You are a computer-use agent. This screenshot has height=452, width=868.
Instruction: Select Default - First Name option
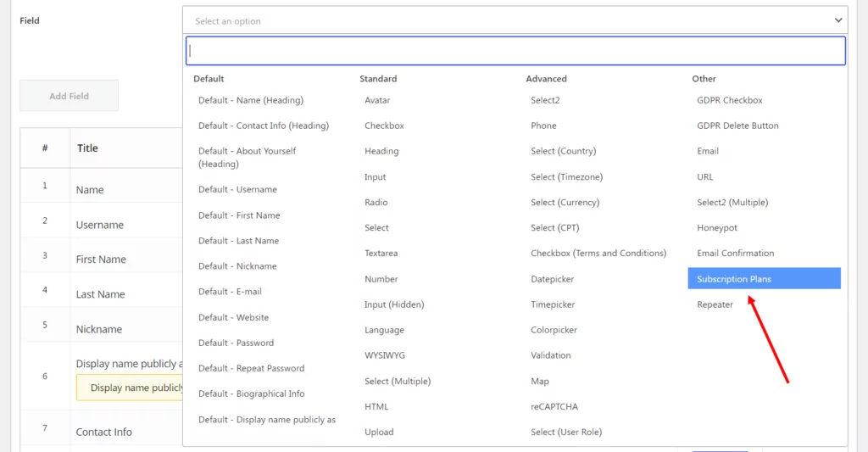239,215
